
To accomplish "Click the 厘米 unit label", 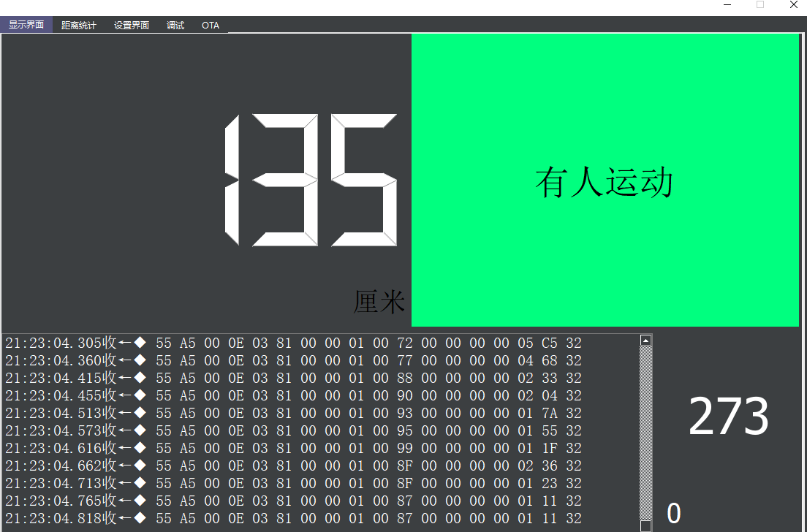I will (x=379, y=301).
